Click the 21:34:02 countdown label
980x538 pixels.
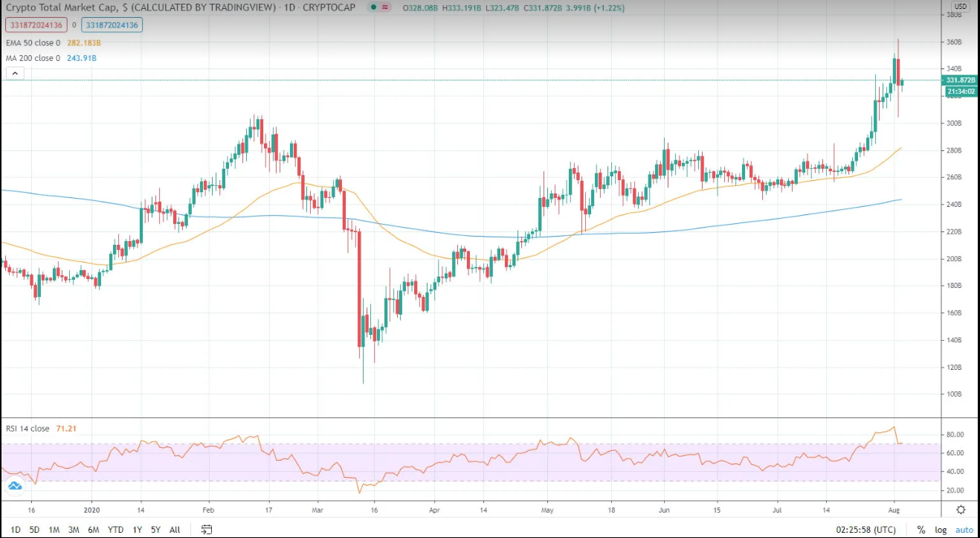pyautogui.click(x=960, y=92)
